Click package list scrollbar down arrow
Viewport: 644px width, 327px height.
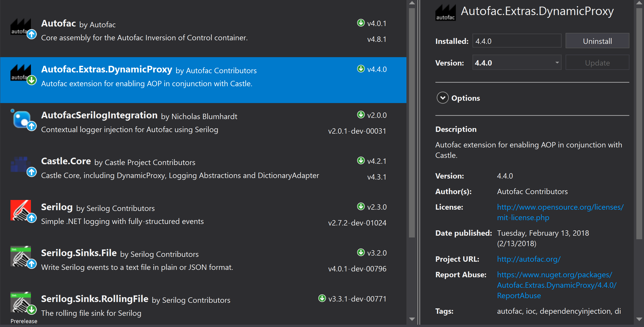(x=412, y=319)
